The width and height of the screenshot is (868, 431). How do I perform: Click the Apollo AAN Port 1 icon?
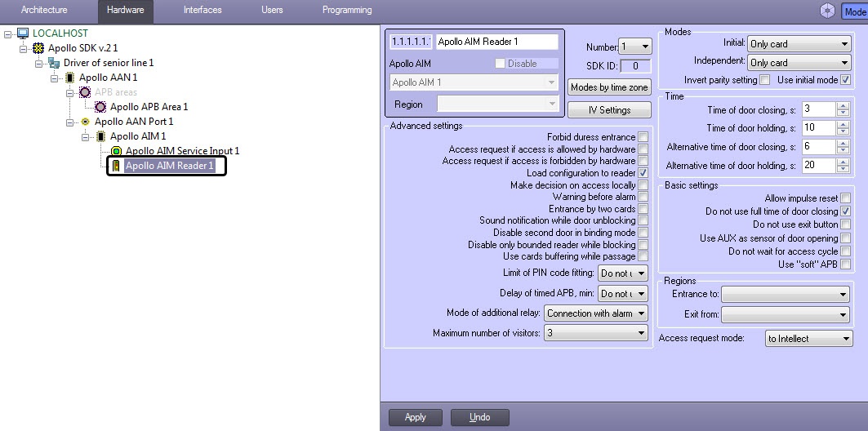85,122
